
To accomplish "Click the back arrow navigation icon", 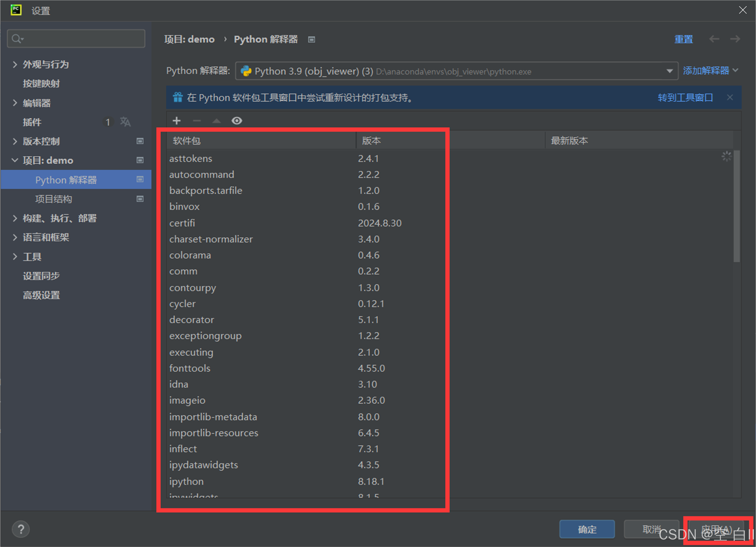I will pyautogui.click(x=714, y=39).
